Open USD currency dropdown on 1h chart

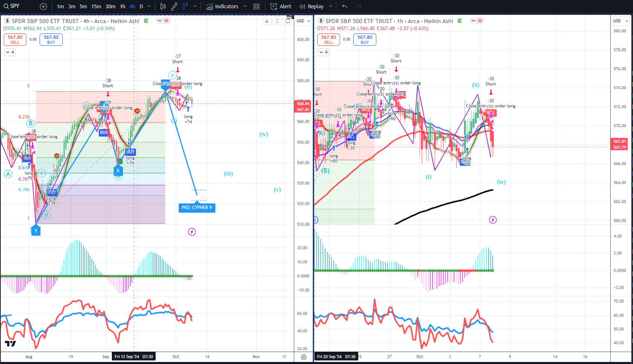[620, 21]
